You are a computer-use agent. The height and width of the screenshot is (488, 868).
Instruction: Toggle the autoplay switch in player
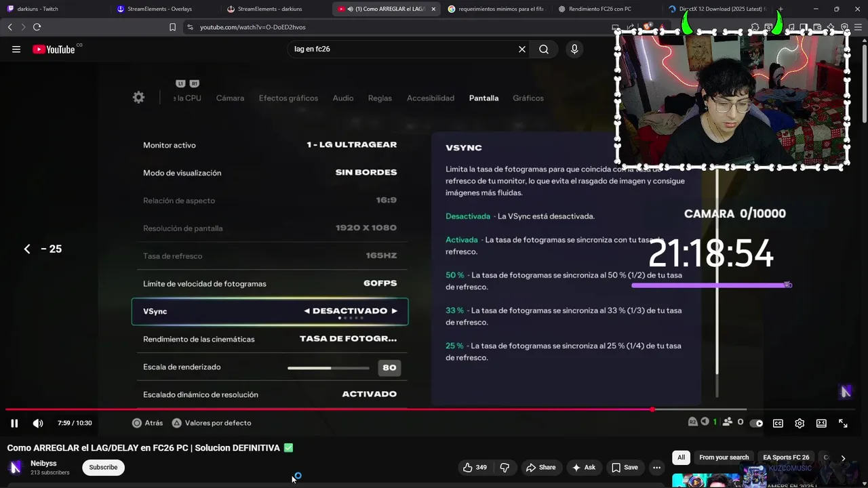coord(756,423)
